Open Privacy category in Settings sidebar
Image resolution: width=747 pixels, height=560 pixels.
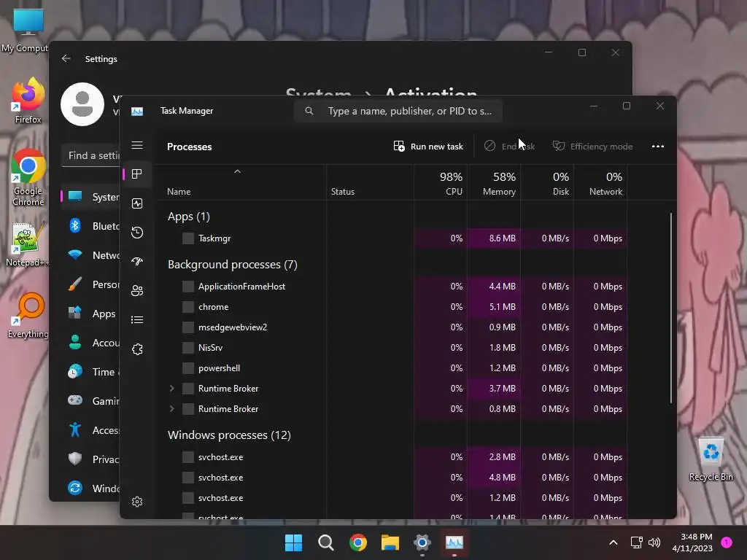pyautogui.click(x=91, y=459)
